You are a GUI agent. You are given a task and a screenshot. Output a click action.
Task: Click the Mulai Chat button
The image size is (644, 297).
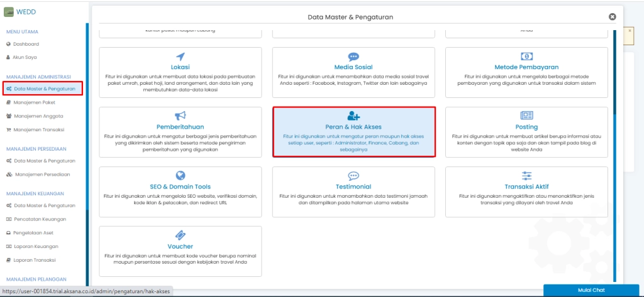(591, 290)
